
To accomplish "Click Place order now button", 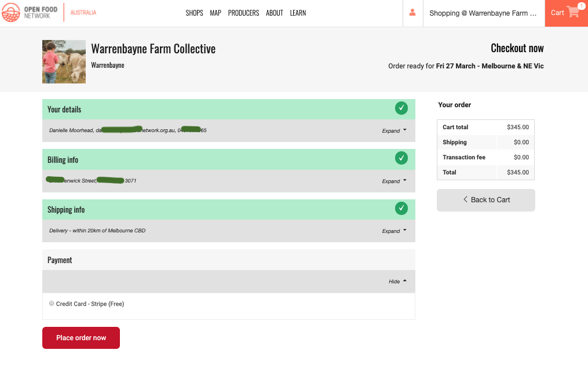I will 81,338.
